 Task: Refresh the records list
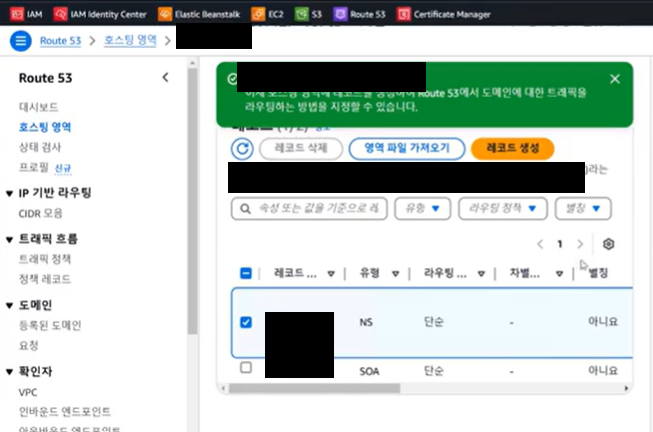click(x=242, y=149)
